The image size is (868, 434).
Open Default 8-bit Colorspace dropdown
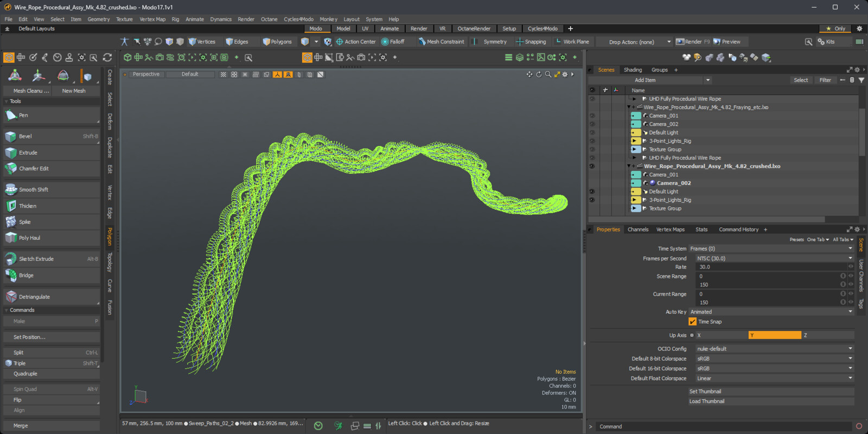(775, 359)
